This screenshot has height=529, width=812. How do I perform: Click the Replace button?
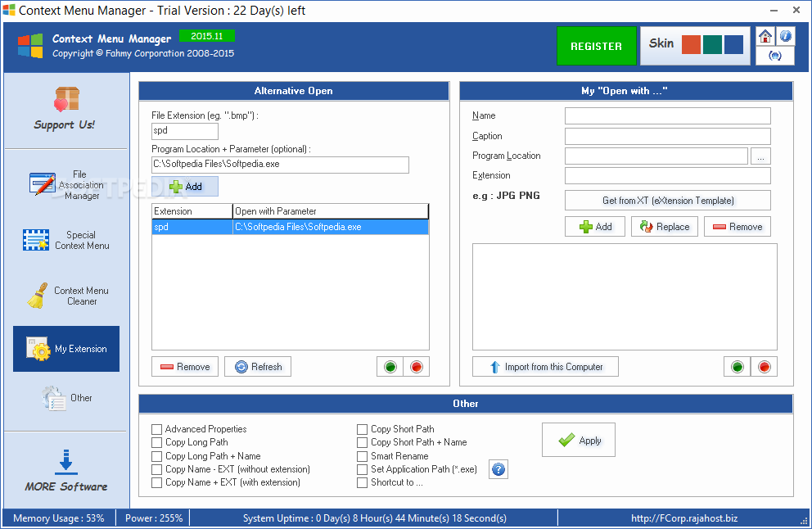click(x=665, y=226)
